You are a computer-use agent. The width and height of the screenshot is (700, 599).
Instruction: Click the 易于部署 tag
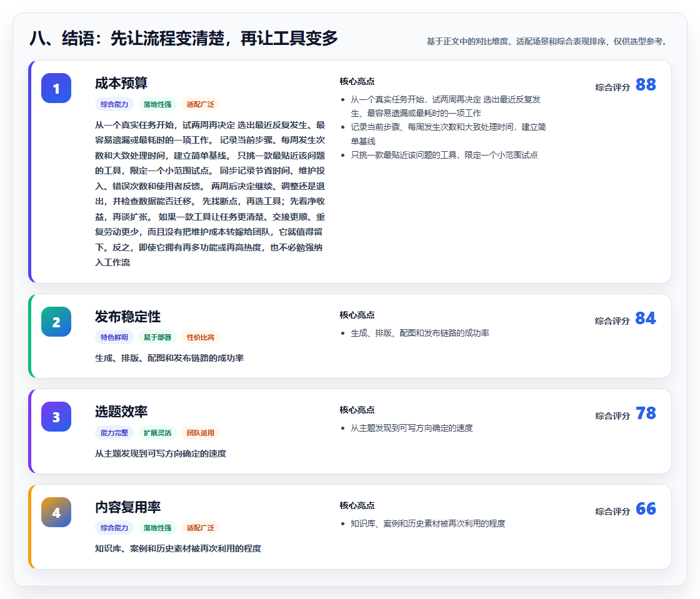(157, 337)
